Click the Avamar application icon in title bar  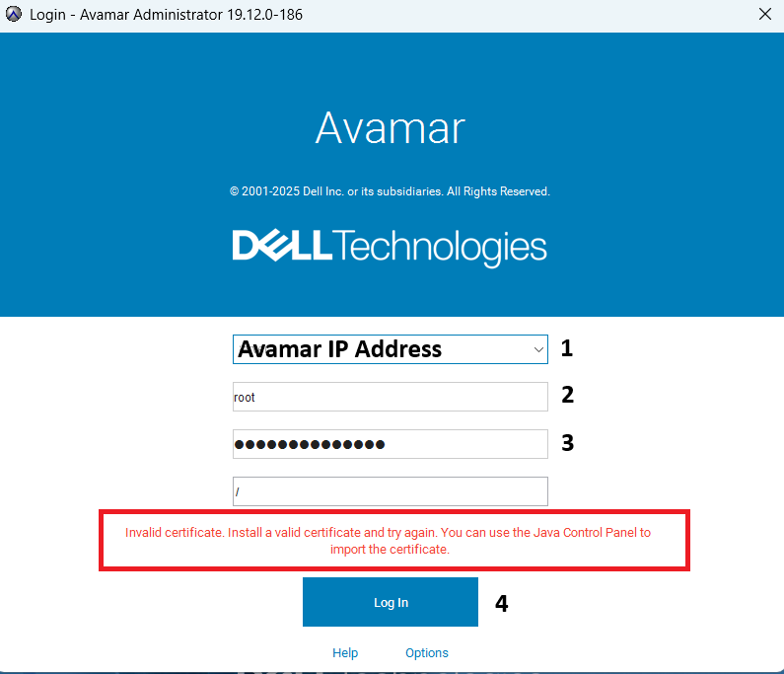tap(14, 14)
